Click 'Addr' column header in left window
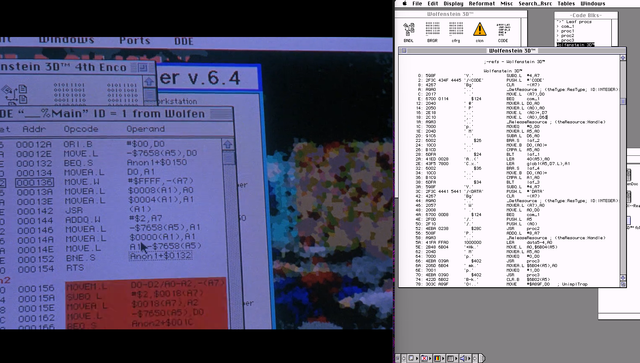Screen dimensions: 640x363 pyautogui.click(x=34, y=129)
